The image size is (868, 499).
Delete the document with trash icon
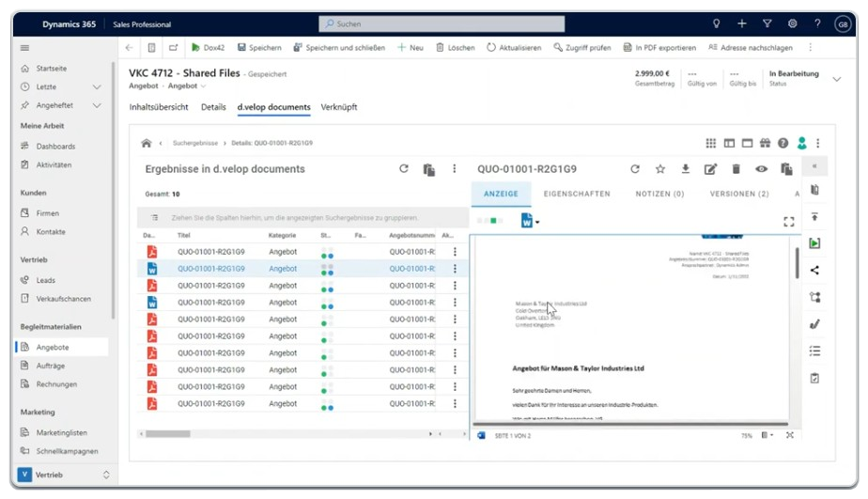(736, 169)
